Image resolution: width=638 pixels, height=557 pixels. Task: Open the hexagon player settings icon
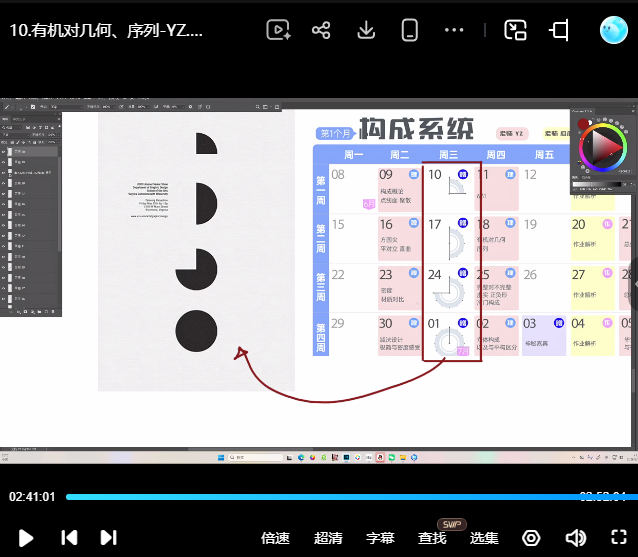531,538
